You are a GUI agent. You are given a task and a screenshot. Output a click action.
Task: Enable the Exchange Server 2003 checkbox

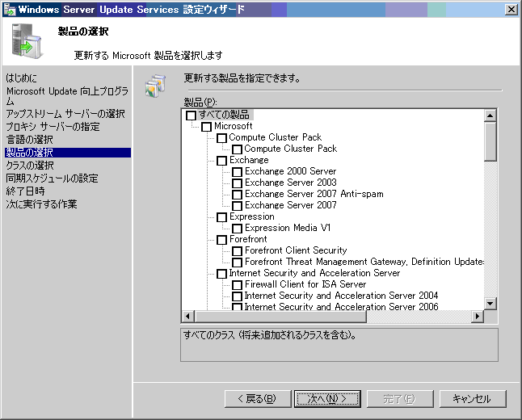coord(237,183)
